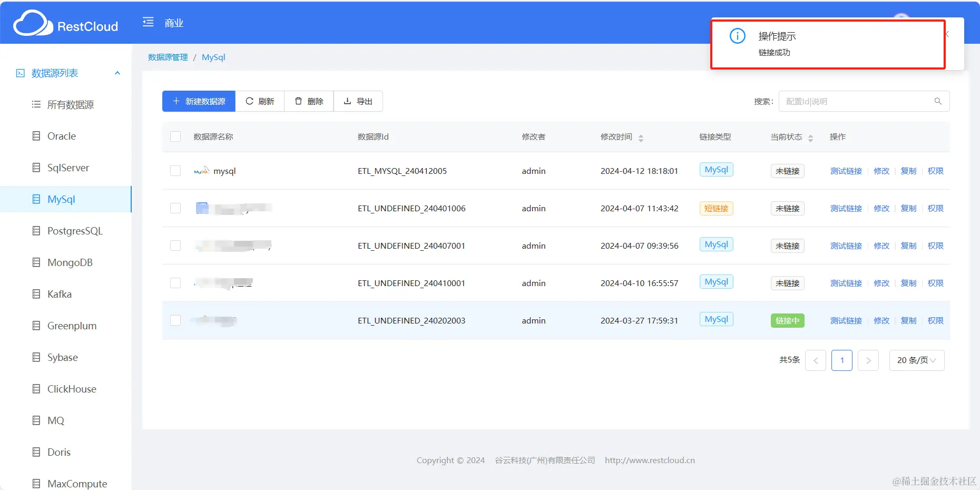
Task: Go to the previous page arrow
Action: point(816,360)
